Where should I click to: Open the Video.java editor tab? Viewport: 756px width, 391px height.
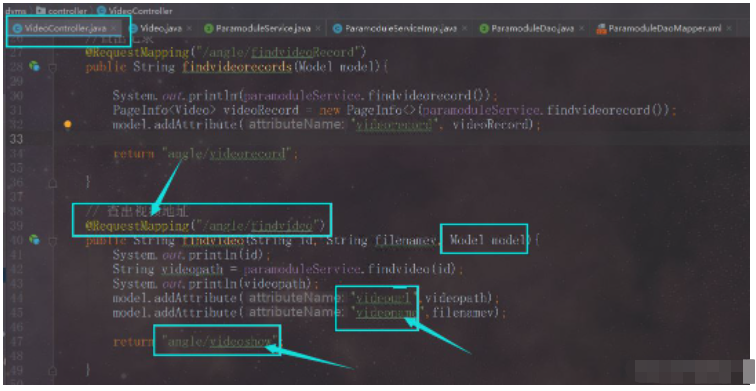[161, 28]
